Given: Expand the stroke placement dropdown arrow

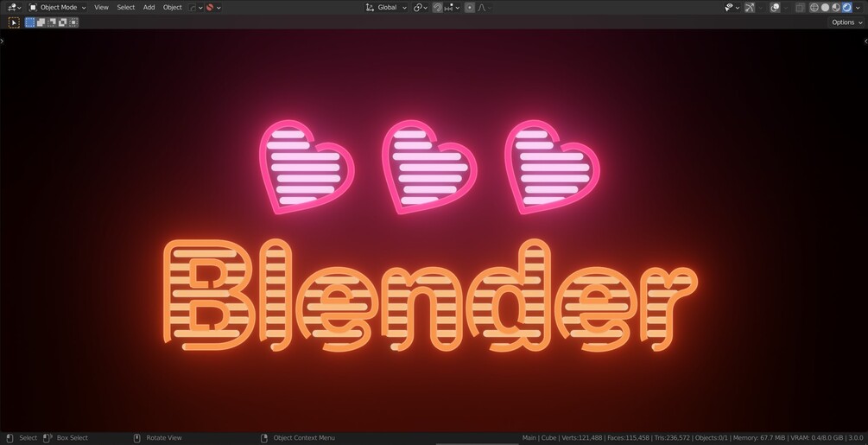Looking at the screenshot, I should tap(219, 8).
